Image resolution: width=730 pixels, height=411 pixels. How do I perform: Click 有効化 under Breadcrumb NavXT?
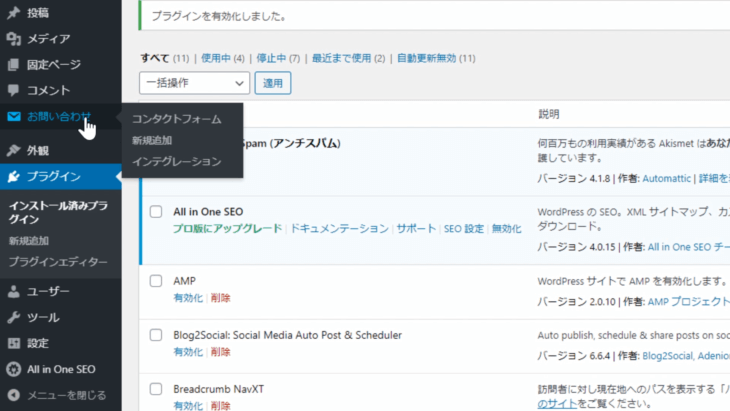pyautogui.click(x=188, y=405)
